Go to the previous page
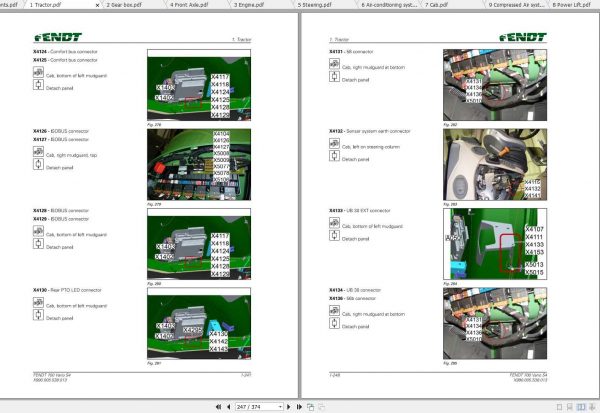Viewport: 600px width, 413px height. [229, 406]
